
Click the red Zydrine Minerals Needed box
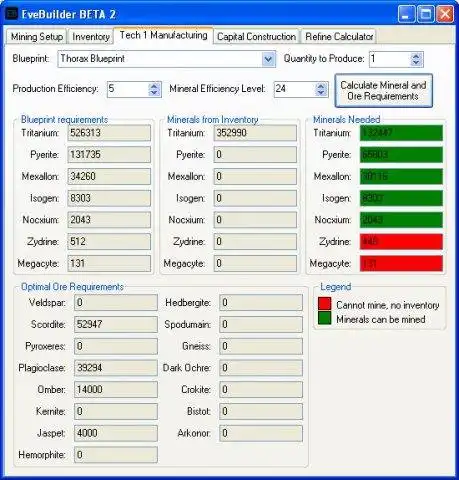pyautogui.click(x=401, y=242)
